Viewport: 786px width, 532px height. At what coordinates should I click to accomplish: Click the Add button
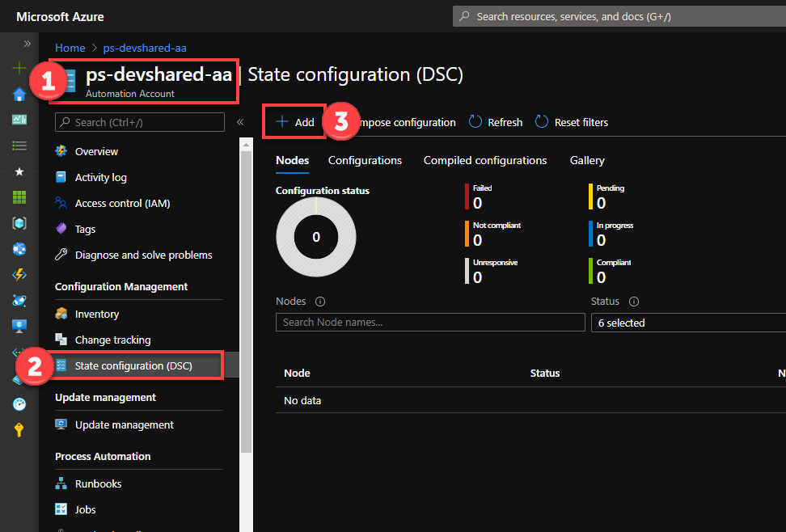(294, 122)
